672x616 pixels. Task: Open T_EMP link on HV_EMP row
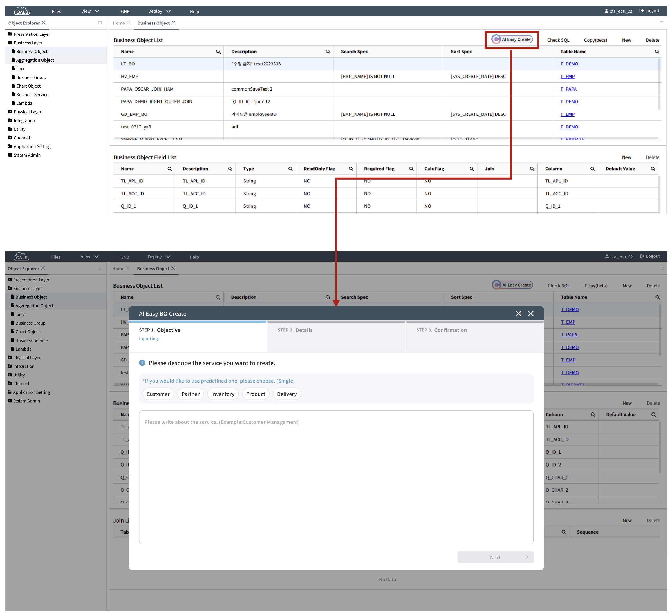tap(567, 76)
